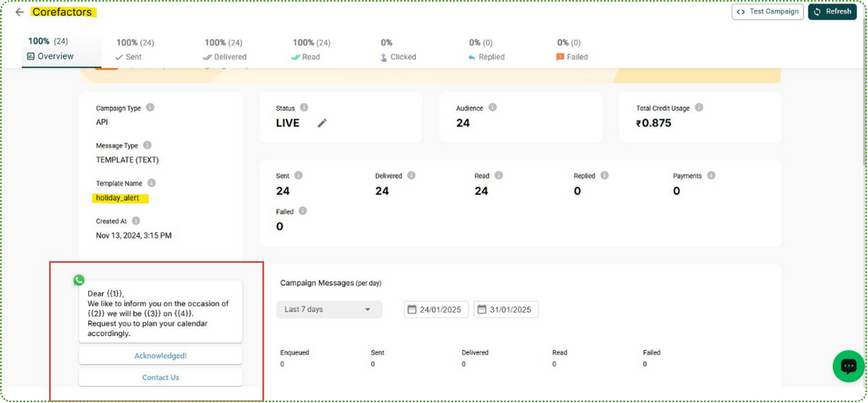Expand the Last 7 days dropdown
868x403 pixels.
coord(329,309)
